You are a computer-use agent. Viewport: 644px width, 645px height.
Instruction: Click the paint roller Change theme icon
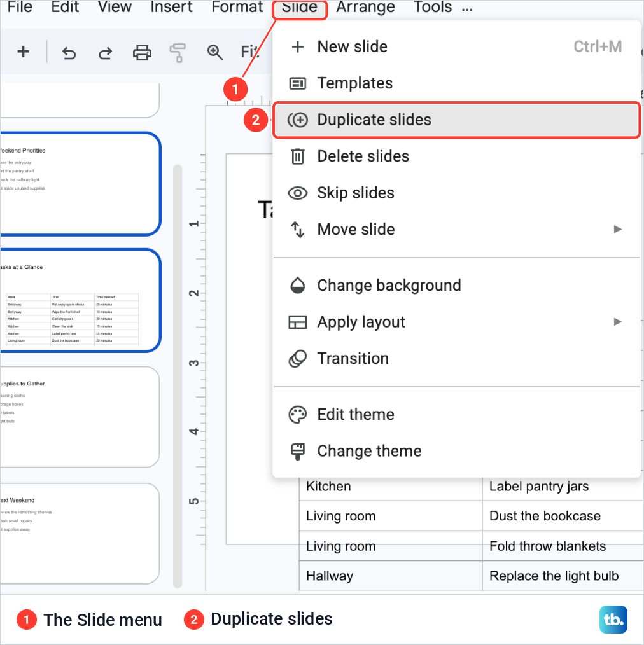[x=298, y=451]
